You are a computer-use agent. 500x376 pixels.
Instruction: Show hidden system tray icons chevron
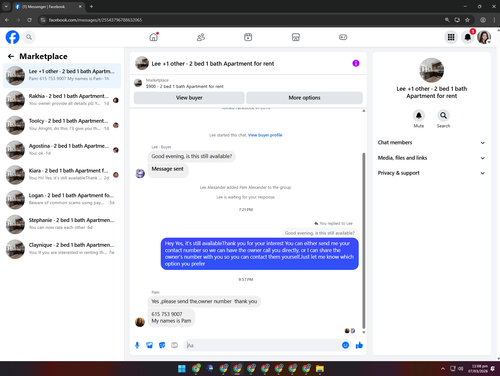coord(443,369)
